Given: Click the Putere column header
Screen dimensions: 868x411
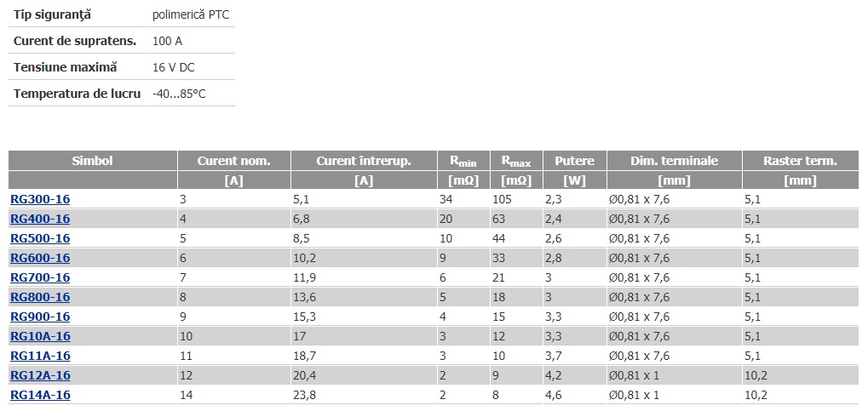Looking at the screenshot, I should pos(575,161).
